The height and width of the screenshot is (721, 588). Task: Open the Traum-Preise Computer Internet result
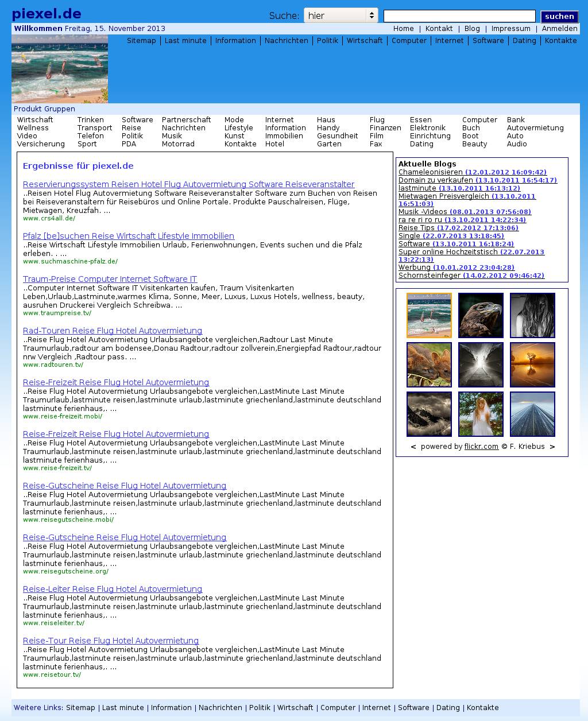tap(110, 279)
